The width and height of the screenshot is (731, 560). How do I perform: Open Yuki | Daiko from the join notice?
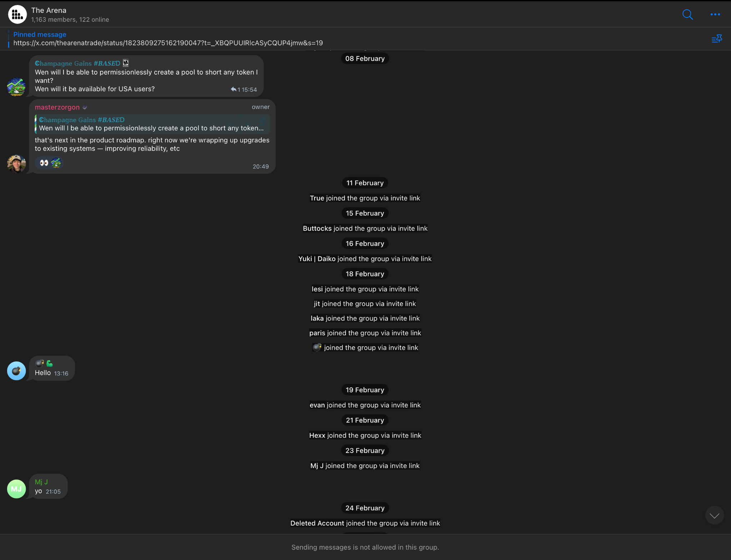pos(317,259)
